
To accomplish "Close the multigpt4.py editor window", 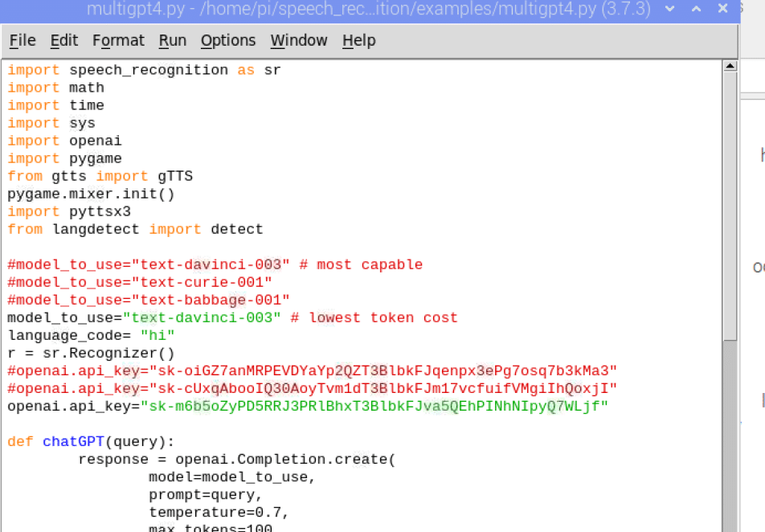I will tap(724, 9).
